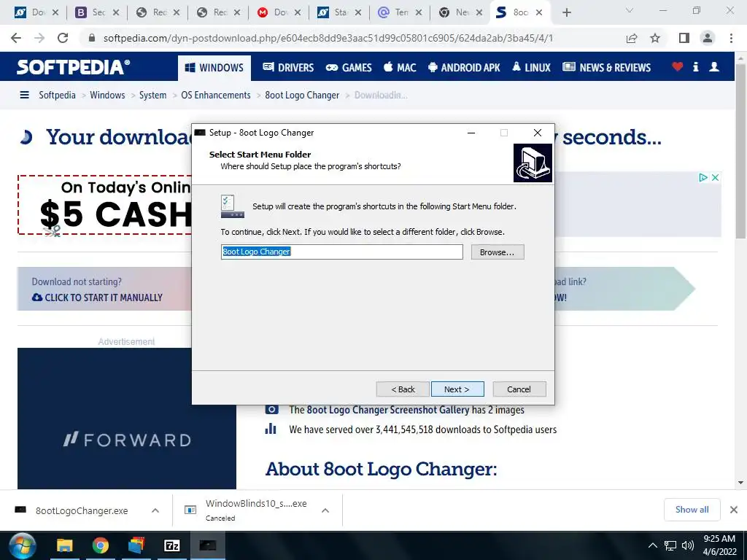Open the DRIVERS section
Screen dimensions: 747x560
pyautogui.click(x=288, y=68)
